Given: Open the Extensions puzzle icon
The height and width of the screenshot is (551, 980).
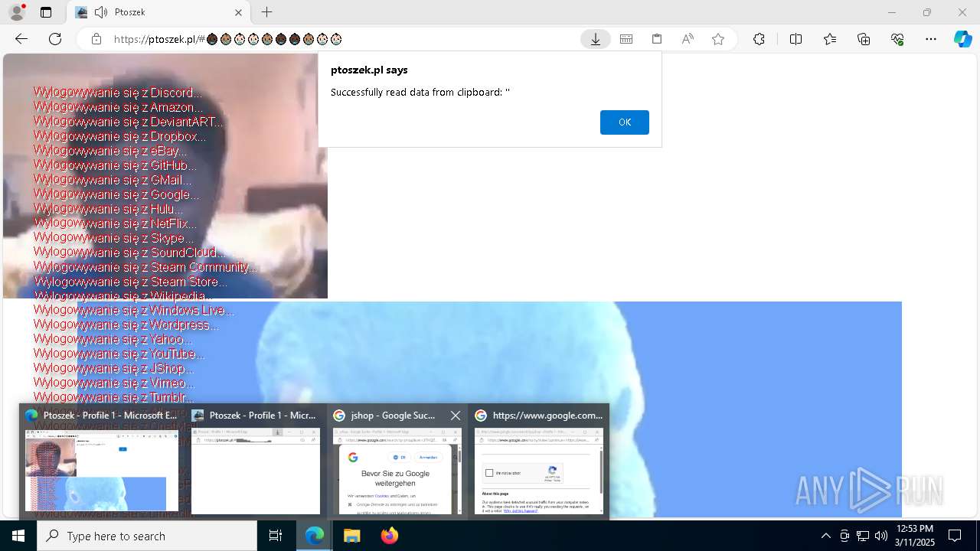Looking at the screenshot, I should click(759, 39).
